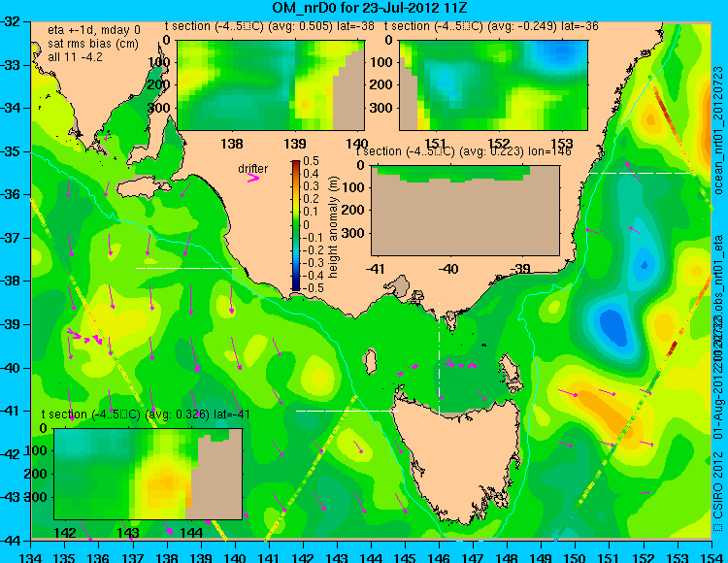Click the t section lat=-36 title
Screen dimensions: 728x563
(491, 26)
